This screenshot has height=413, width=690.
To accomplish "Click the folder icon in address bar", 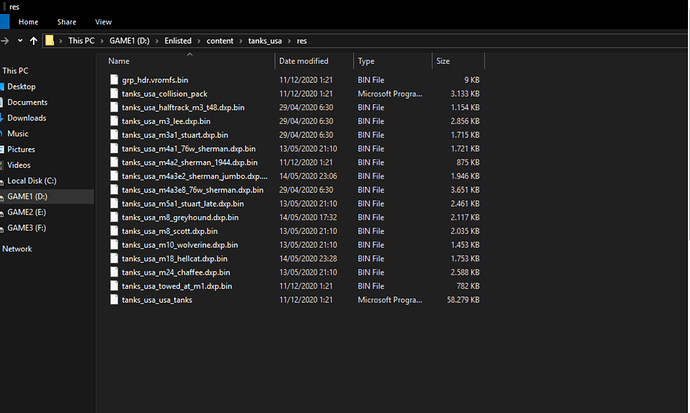I will (x=50, y=41).
